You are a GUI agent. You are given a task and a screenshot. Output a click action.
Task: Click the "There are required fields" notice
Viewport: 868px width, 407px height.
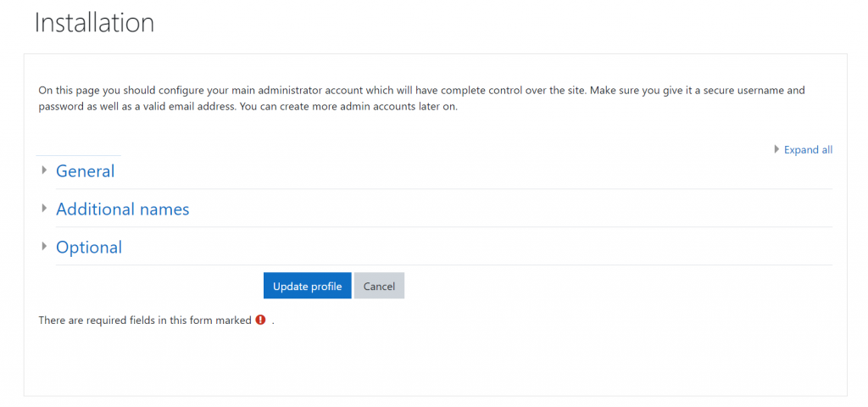(145, 321)
